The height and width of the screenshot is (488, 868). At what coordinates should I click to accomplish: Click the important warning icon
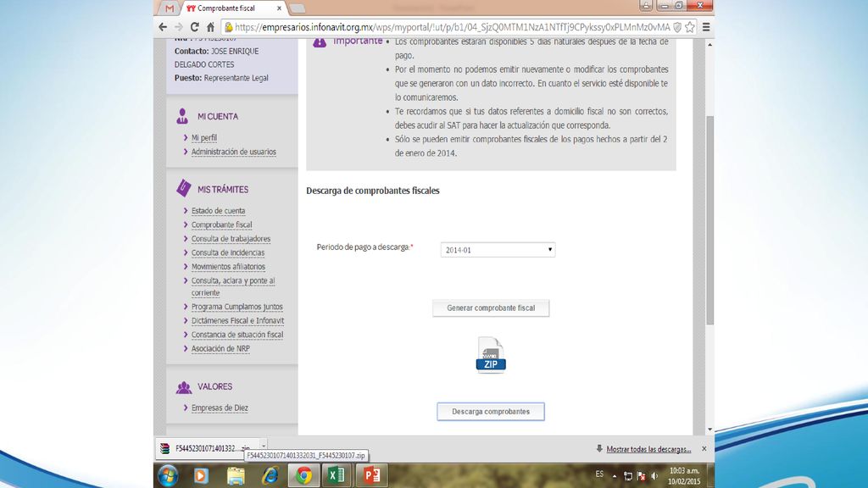tap(320, 42)
